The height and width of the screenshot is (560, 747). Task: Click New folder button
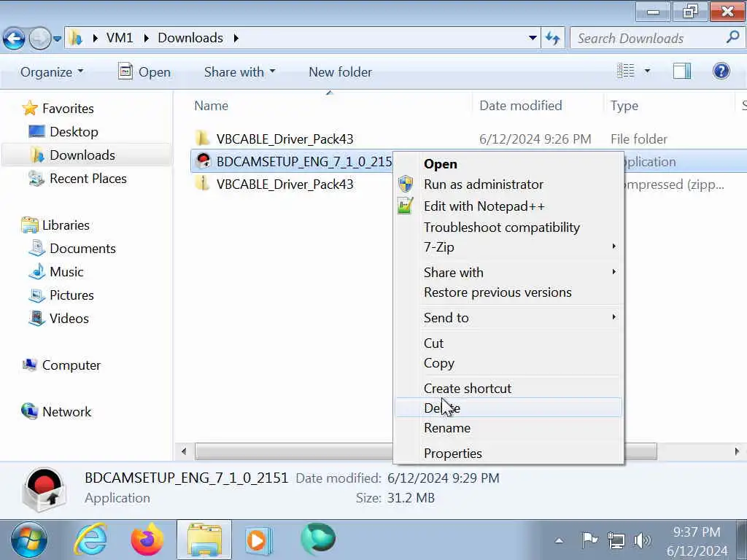pos(340,72)
